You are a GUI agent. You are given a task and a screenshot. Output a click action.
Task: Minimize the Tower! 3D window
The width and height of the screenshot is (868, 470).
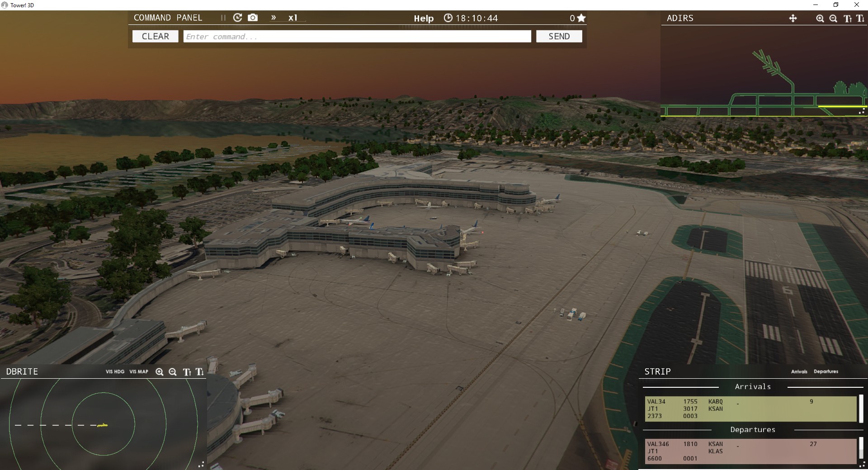click(816, 5)
